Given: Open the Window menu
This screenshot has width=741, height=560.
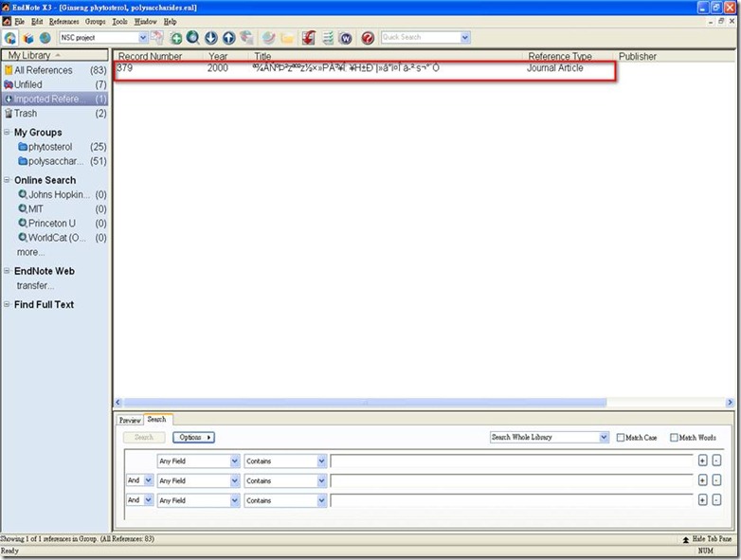Looking at the screenshot, I should (146, 22).
